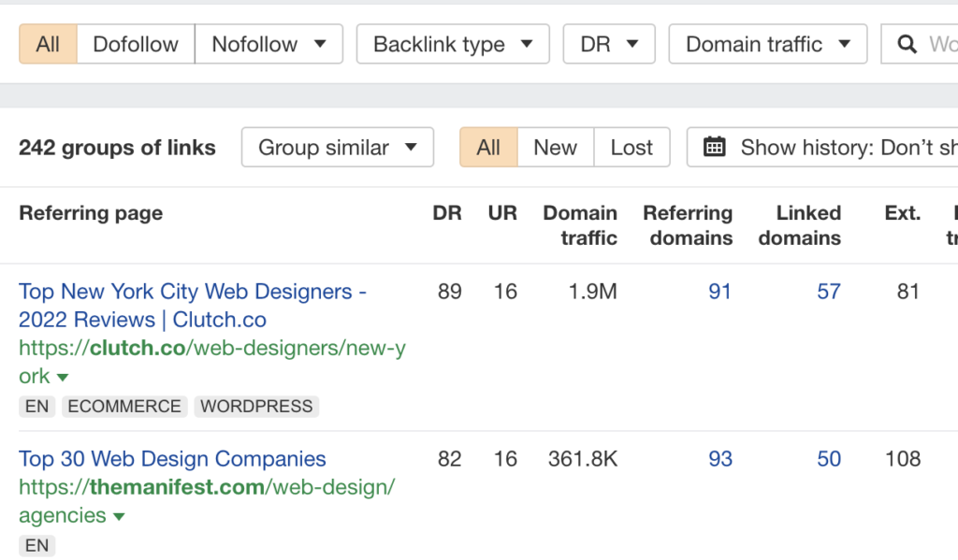Click referring domains count 91
The width and height of the screenshot is (958, 560).
pyautogui.click(x=719, y=292)
